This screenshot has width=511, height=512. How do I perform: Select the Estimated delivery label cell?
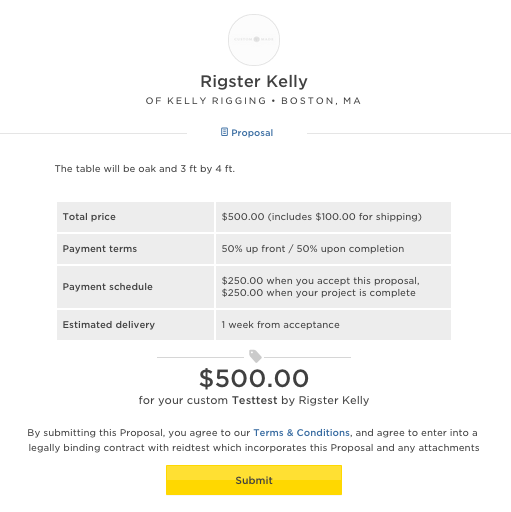coord(135,325)
